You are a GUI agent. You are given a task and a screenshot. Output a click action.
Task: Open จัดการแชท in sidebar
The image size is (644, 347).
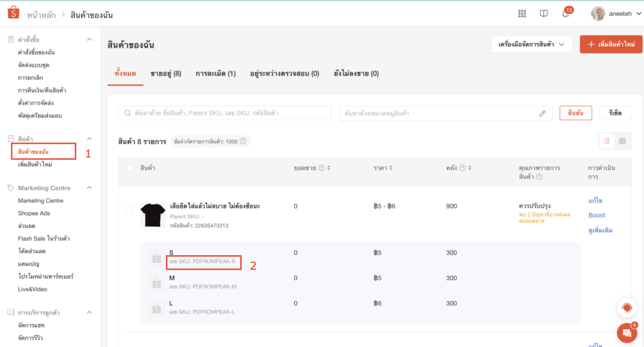click(x=31, y=325)
